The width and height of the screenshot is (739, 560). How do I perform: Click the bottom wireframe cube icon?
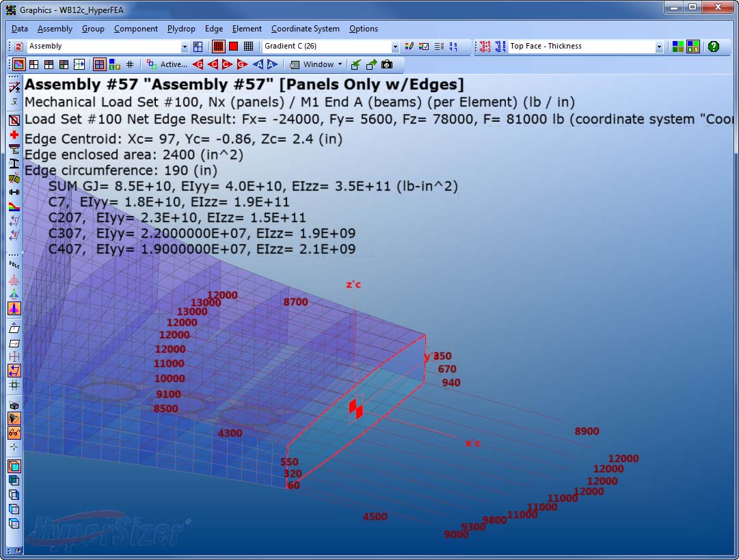pyautogui.click(x=14, y=524)
